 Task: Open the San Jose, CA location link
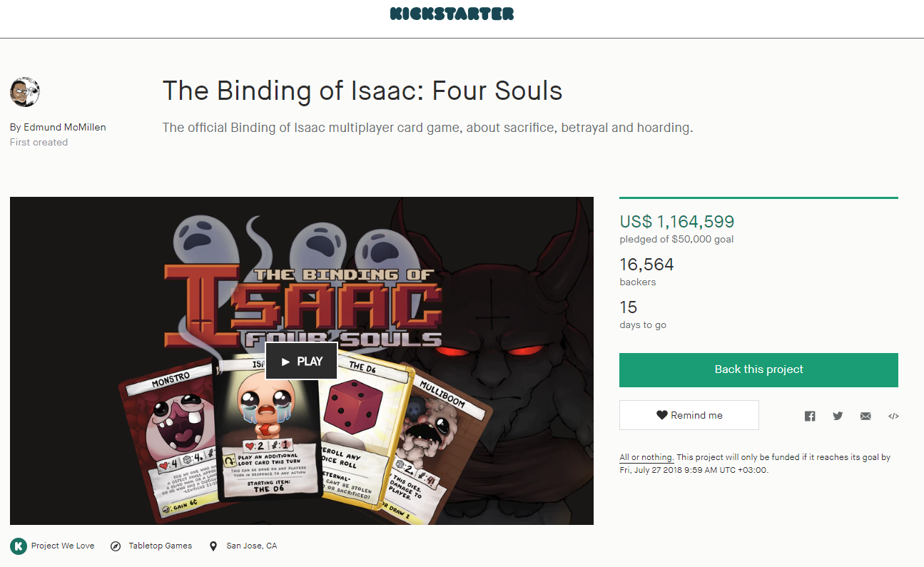pyautogui.click(x=252, y=546)
